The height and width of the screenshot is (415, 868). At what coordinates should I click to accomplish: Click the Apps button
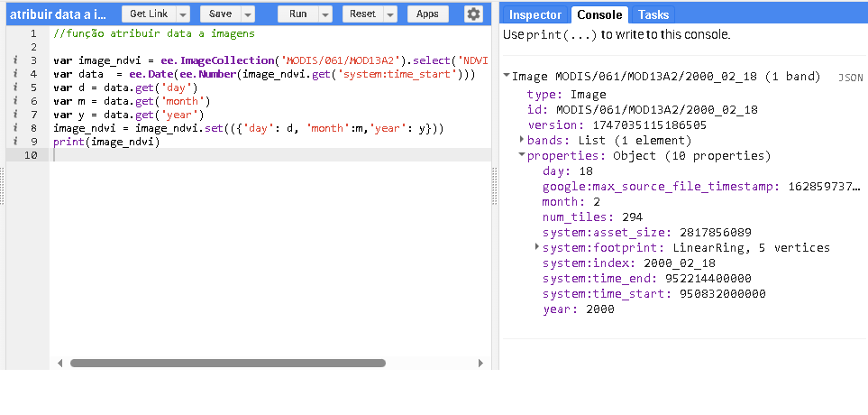[427, 14]
